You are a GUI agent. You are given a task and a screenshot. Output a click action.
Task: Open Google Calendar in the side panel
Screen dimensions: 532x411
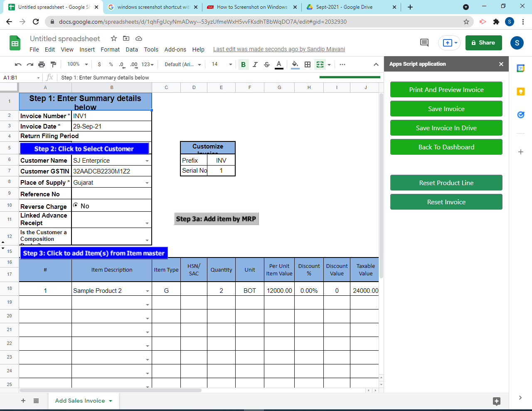click(521, 68)
